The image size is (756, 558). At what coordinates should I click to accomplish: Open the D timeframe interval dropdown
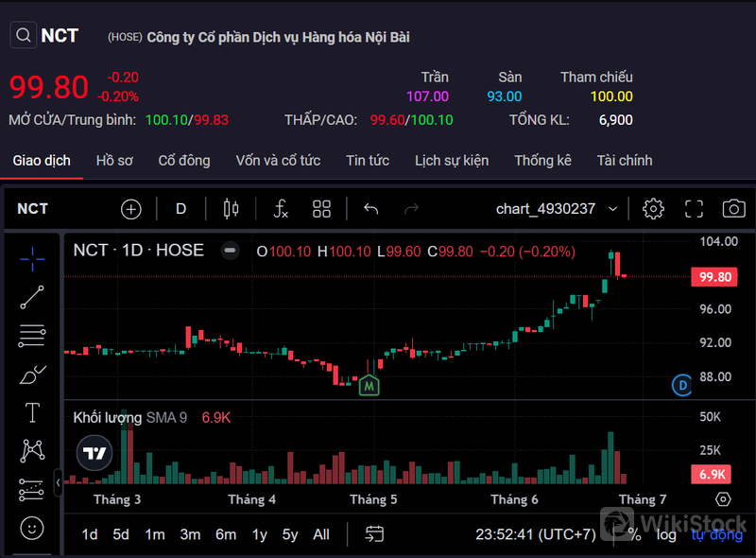[x=181, y=209]
